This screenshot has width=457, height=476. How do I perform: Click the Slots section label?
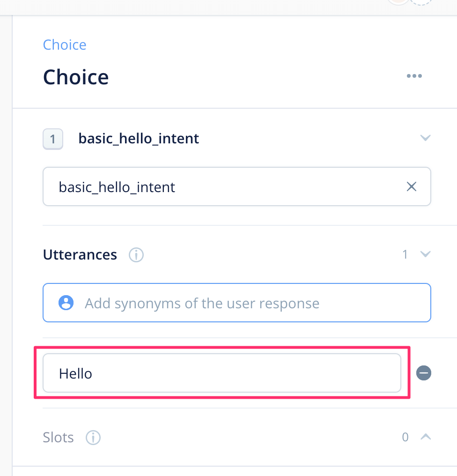[x=59, y=438]
